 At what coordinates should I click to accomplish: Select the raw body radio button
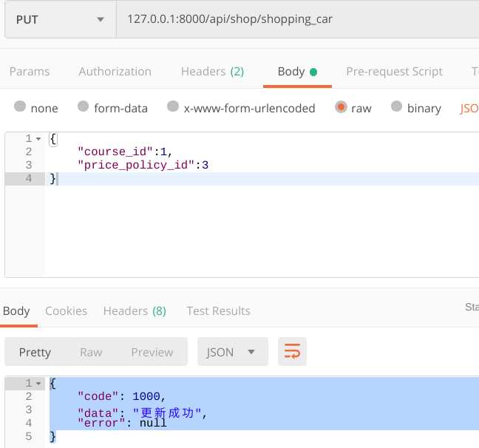[341, 107]
